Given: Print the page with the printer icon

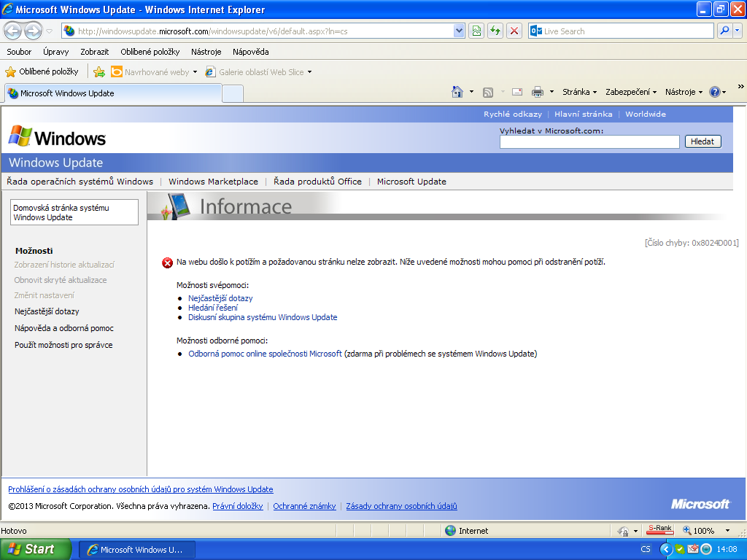Looking at the screenshot, I should click(538, 92).
